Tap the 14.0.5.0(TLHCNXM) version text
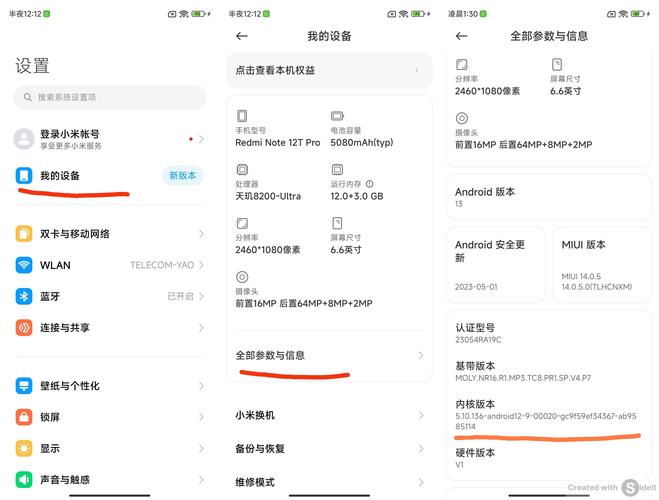The height and width of the screenshot is (500, 659). tap(597, 287)
